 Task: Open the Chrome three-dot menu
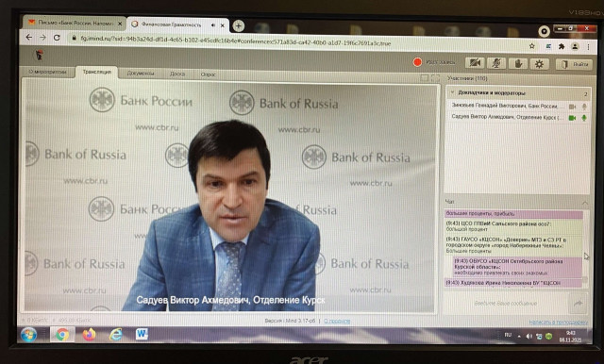pos(588,47)
